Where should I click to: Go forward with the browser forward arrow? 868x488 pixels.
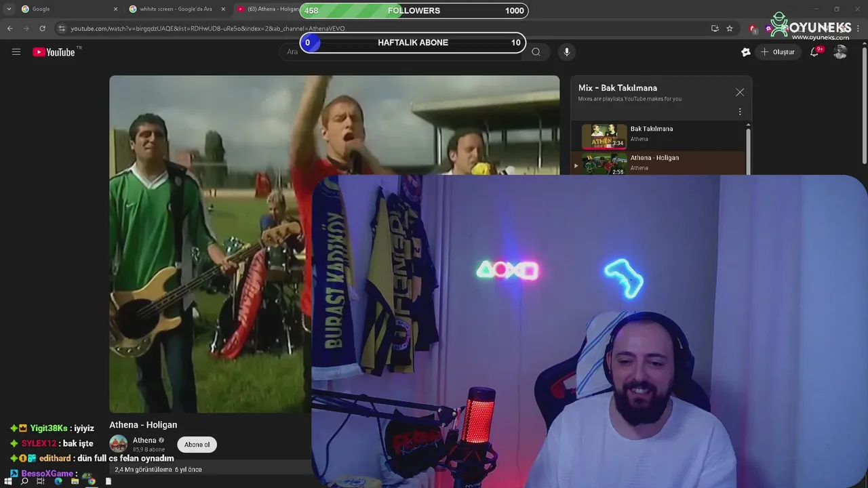(26, 28)
